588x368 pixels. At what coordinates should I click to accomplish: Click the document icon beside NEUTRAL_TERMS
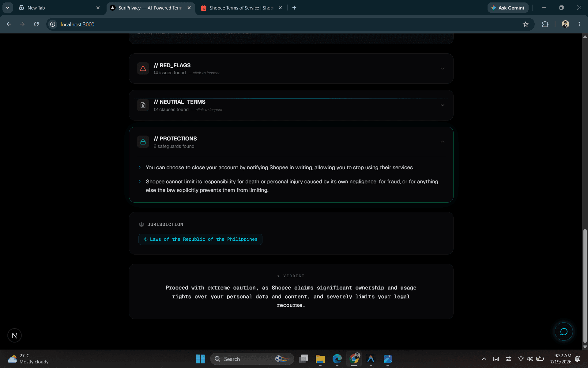(143, 105)
